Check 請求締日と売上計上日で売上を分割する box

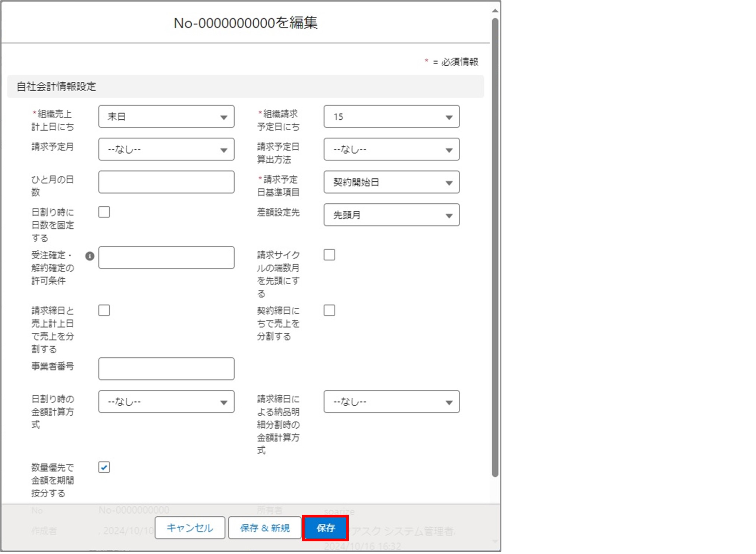104,310
